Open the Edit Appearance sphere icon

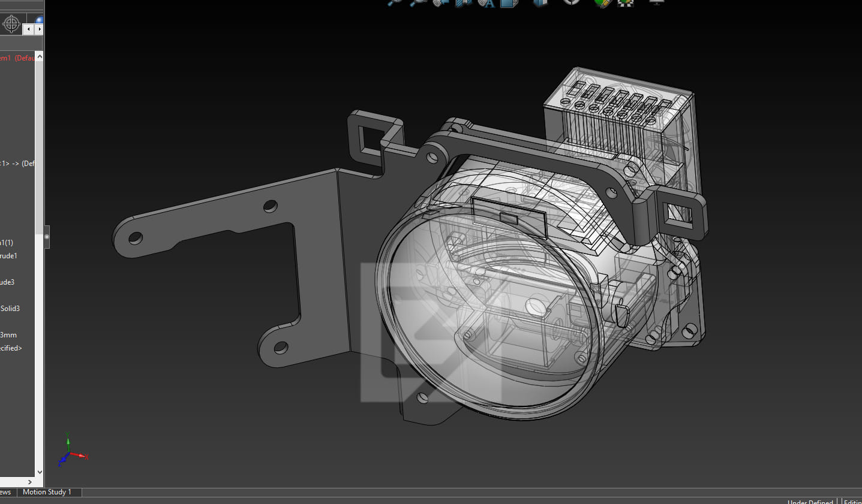pyautogui.click(x=603, y=2)
